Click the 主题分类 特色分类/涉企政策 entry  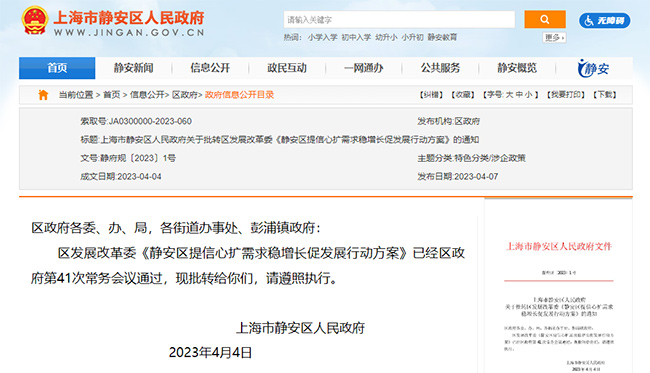coord(471,158)
